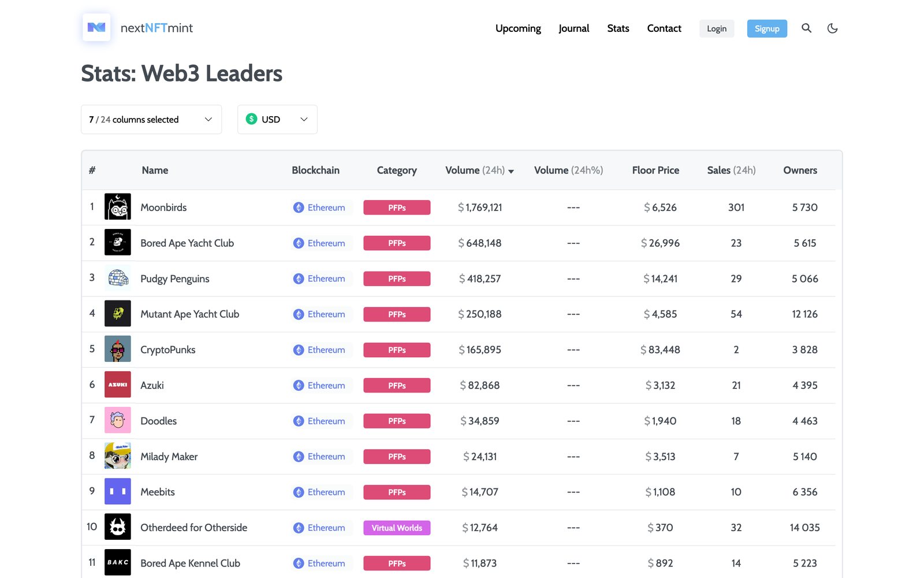
Task: Click Ethereum icon in Doodles row
Action: [x=299, y=421]
